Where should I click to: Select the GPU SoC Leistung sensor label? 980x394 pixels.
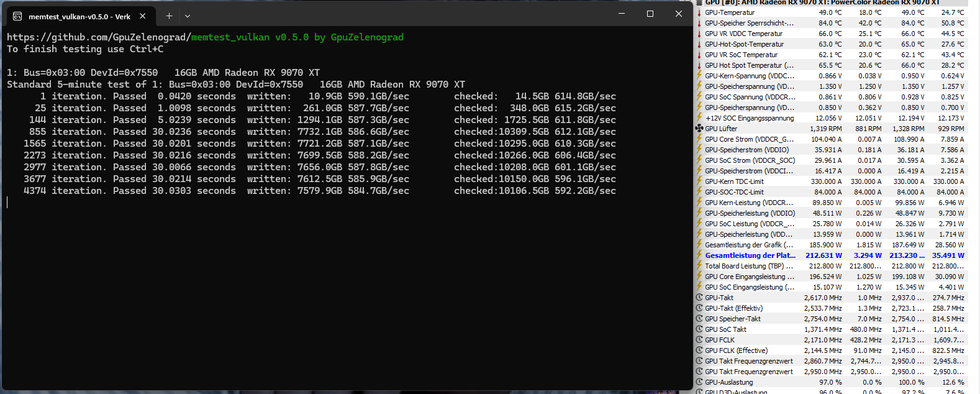[x=750, y=224]
